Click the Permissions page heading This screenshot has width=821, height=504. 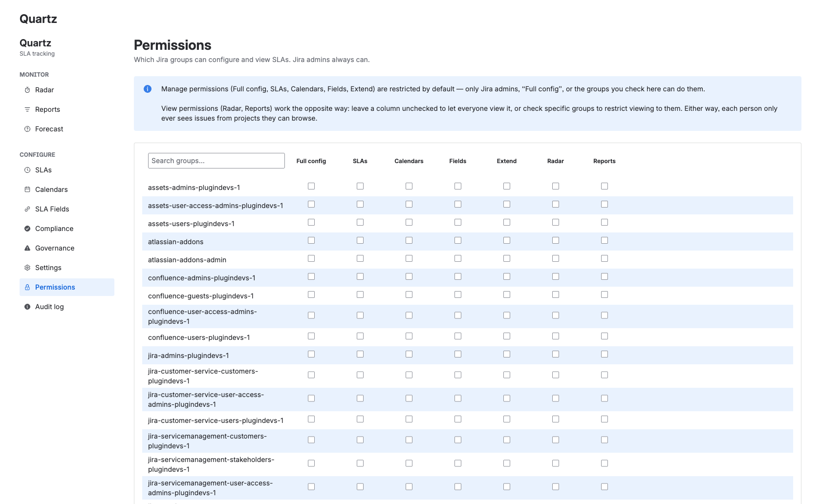(x=173, y=45)
